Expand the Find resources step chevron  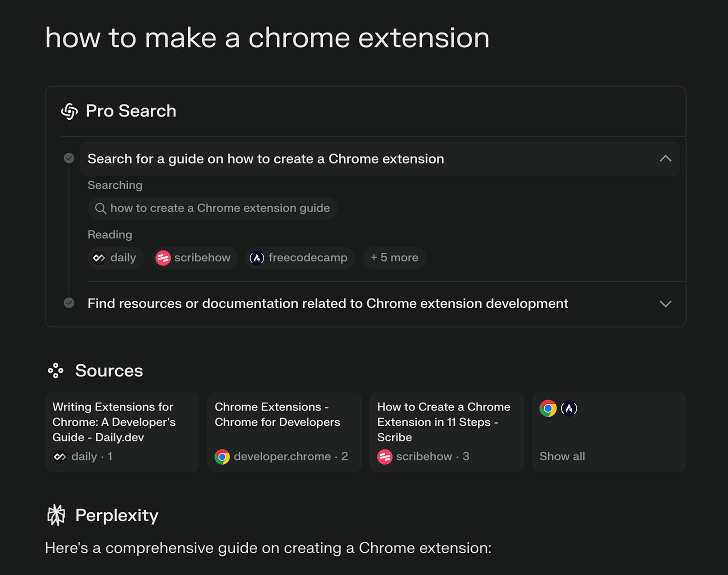(x=665, y=303)
